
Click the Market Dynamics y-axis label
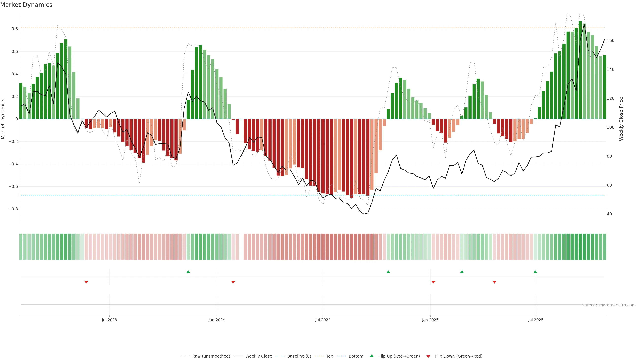click(3, 119)
